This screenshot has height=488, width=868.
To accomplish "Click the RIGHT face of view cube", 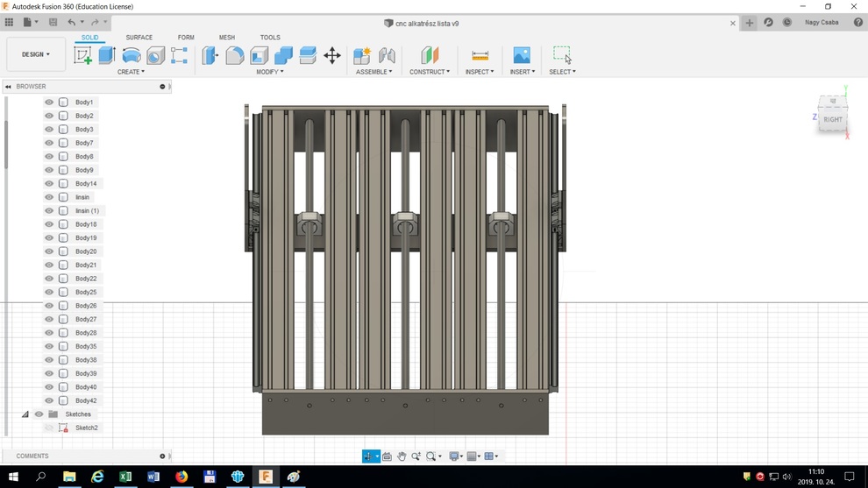I will point(832,119).
